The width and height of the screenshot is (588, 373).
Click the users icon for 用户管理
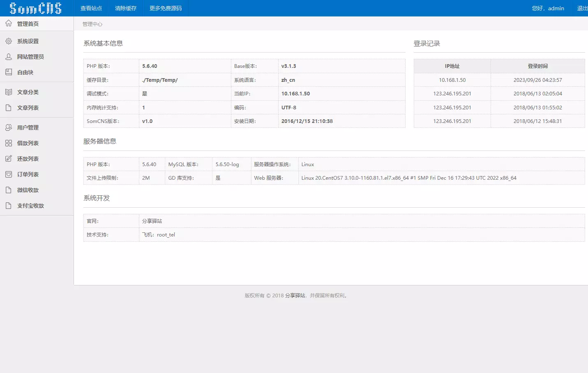click(x=9, y=127)
